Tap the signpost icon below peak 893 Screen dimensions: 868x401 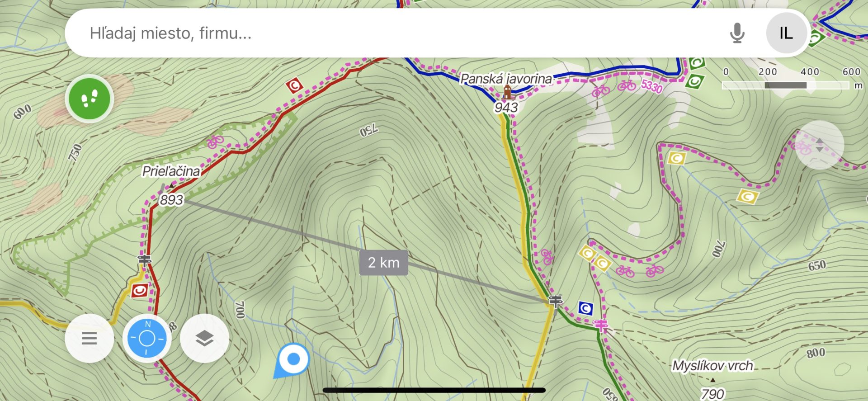(x=144, y=260)
